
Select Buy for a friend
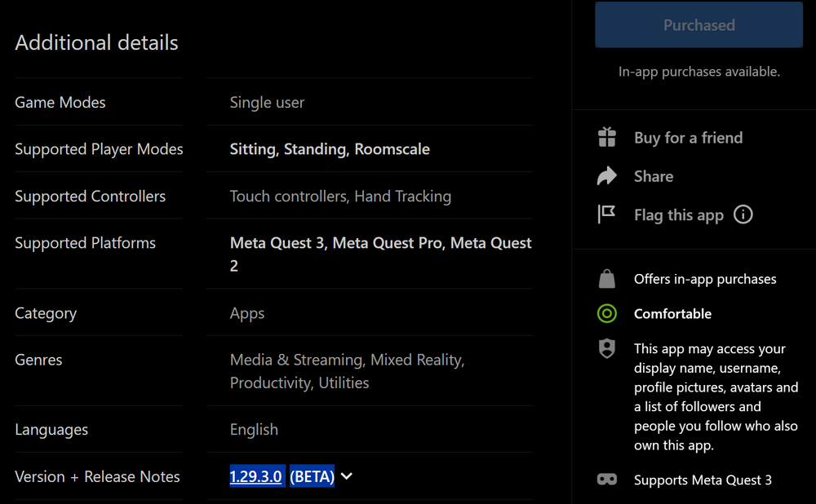pos(688,138)
